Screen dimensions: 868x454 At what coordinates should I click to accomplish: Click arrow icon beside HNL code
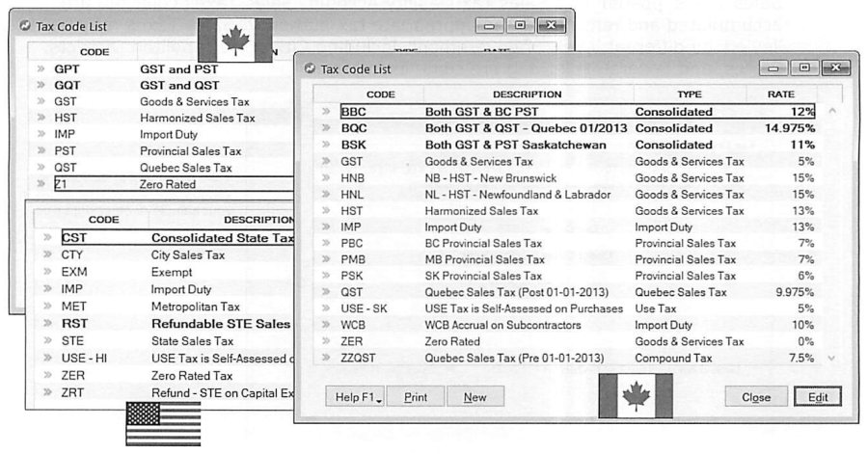327,194
